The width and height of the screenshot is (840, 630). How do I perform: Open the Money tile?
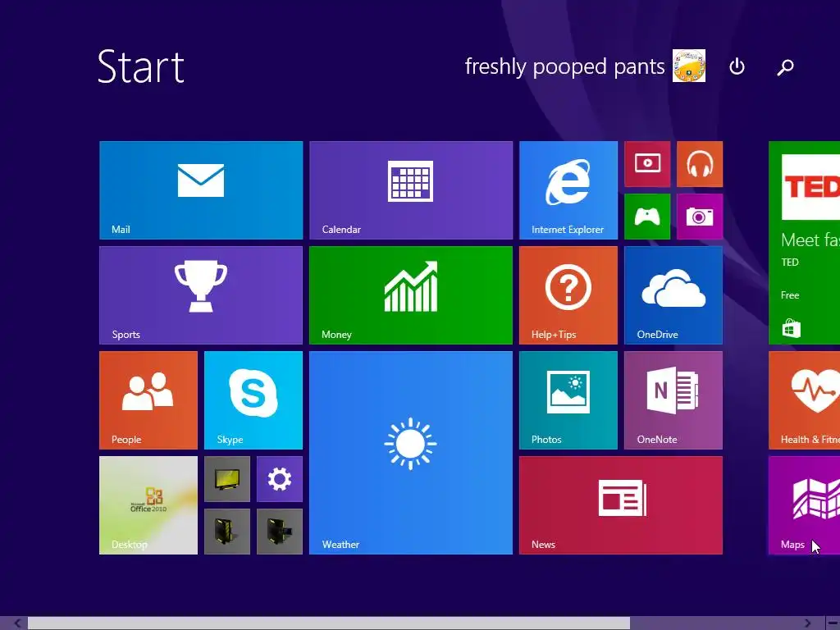coord(411,295)
